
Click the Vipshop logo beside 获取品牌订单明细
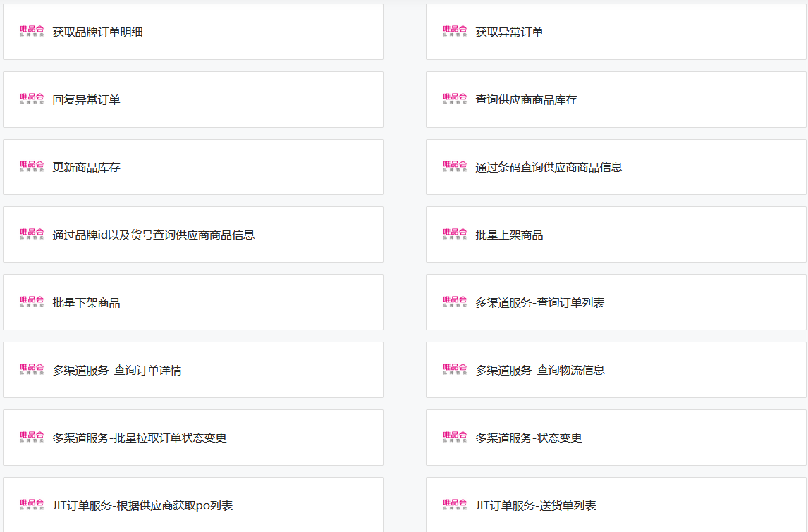point(32,32)
